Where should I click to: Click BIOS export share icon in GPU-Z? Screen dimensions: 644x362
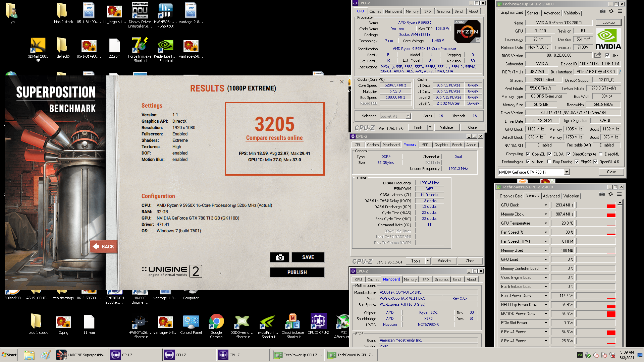tap(598, 55)
